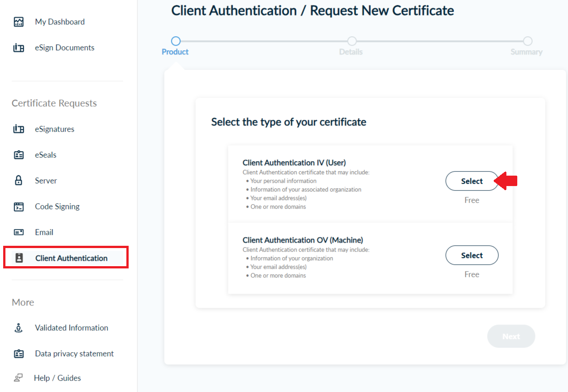This screenshot has height=392, width=568.
Task: Click the eSign Documents icon
Action: click(19, 48)
